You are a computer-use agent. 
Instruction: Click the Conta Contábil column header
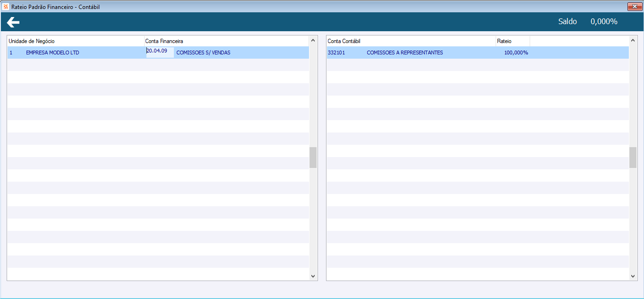(411, 41)
